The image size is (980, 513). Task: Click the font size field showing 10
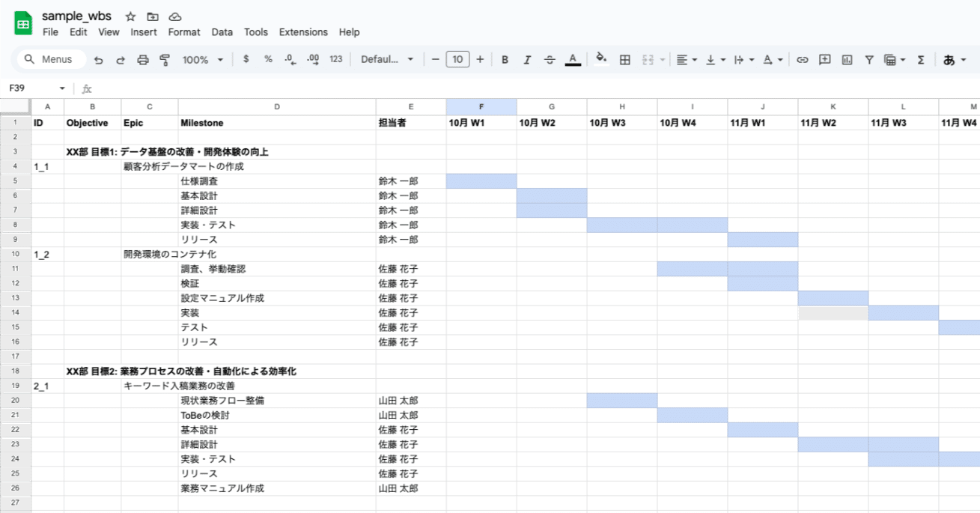(457, 59)
